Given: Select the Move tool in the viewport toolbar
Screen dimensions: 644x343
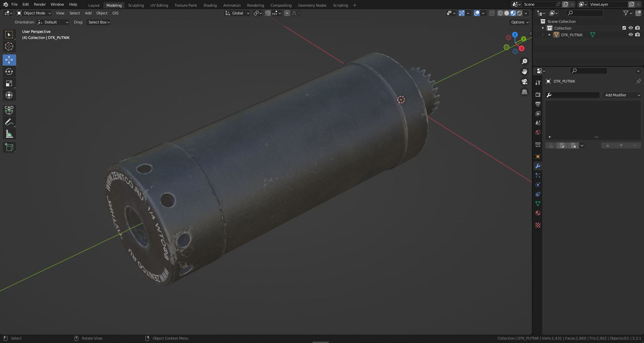Looking at the screenshot, I should [x=9, y=59].
